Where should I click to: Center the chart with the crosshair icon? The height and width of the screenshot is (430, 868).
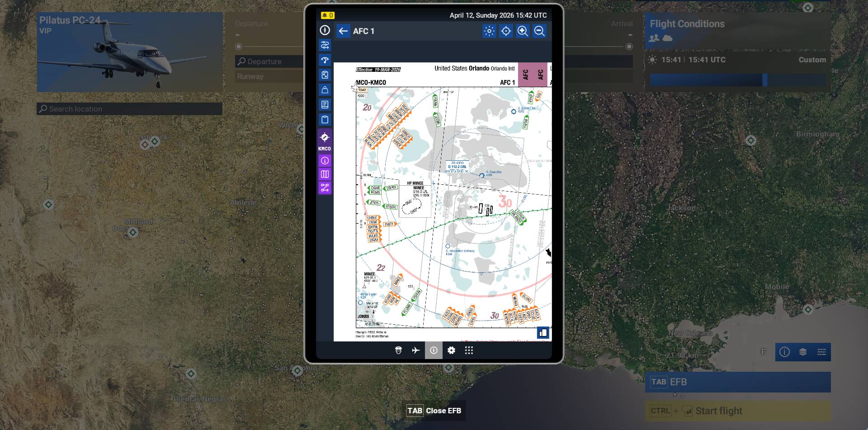(x=506, y=31)
